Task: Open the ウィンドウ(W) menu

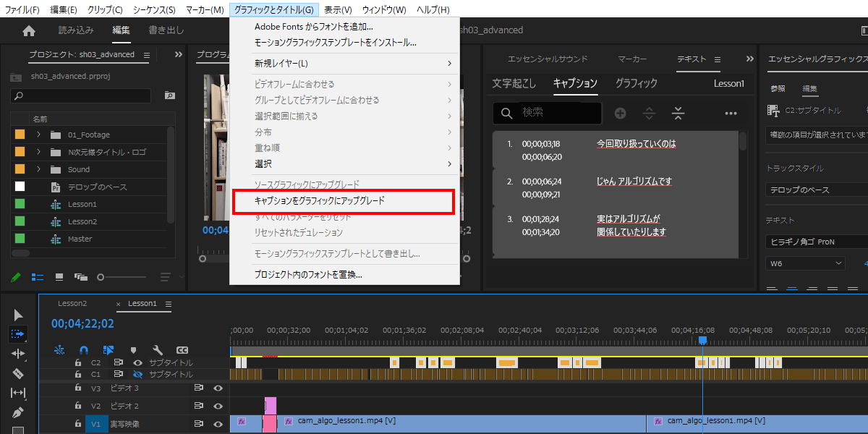Action: coord(383,9)
